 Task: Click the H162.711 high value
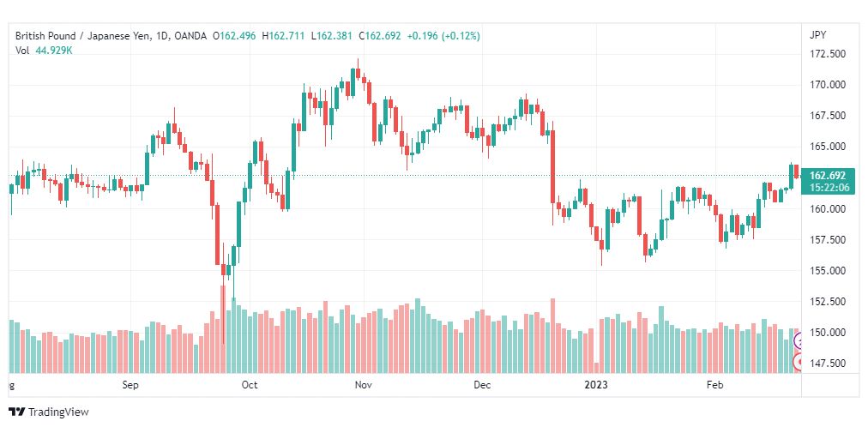click(283, 36)
